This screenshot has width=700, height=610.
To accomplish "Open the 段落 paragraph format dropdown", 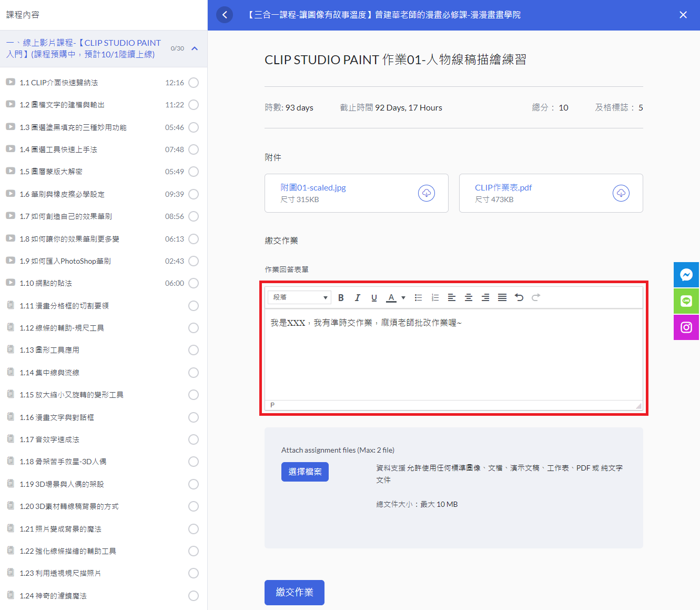I will click(299, 298).
